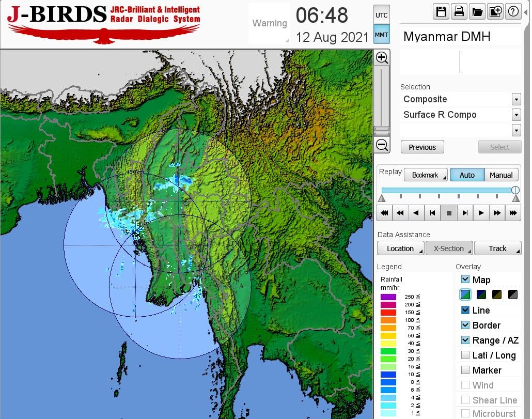
Task: Open the Bookmark dropdown menu
Action: 426,175
